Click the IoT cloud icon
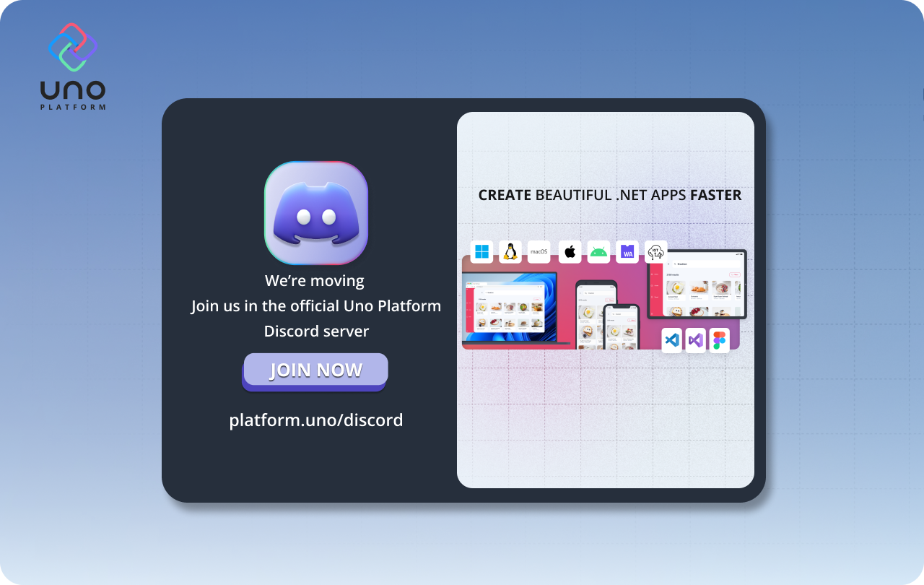This screenshot has width=924, height=585. pyautogui.click(x=655, y=251)
